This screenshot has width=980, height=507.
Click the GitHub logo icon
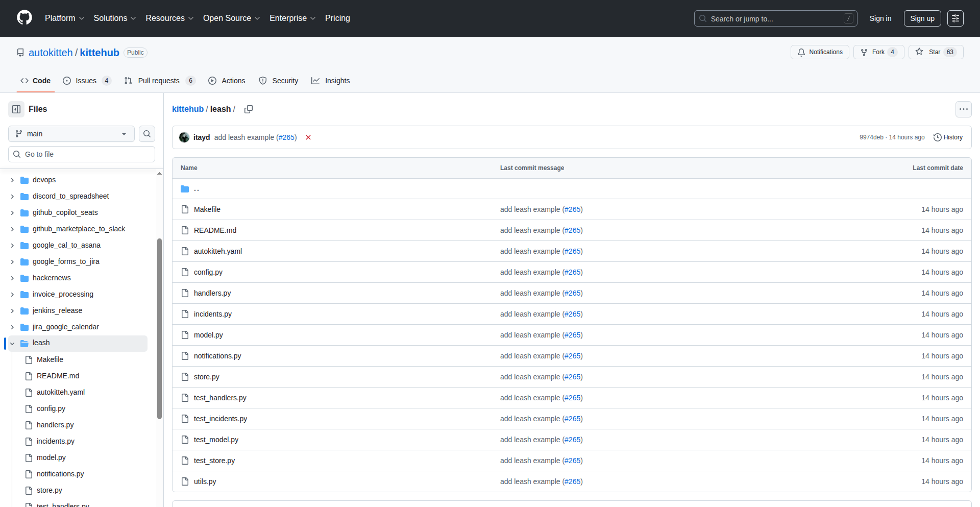point(24,18)
